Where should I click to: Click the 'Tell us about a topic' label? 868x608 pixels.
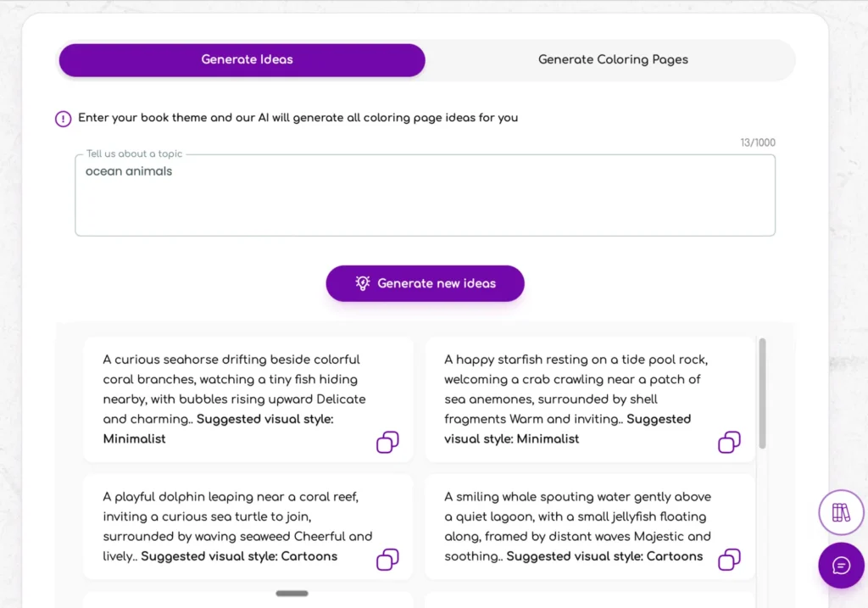click(134, 154)
